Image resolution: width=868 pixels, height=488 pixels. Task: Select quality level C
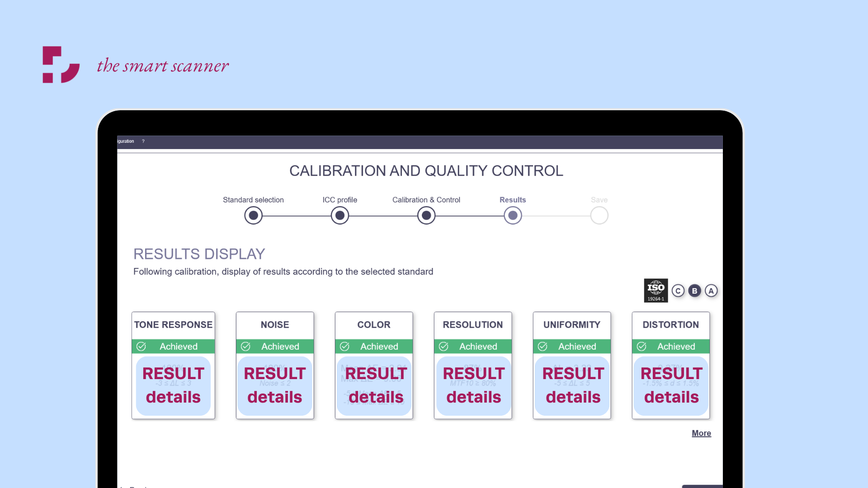point(678,291)
